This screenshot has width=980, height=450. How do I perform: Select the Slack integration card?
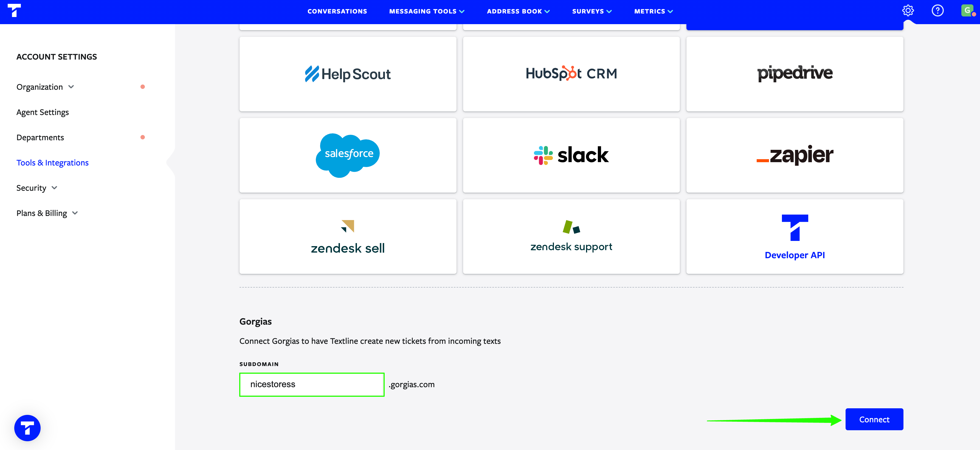coord(571,155)
